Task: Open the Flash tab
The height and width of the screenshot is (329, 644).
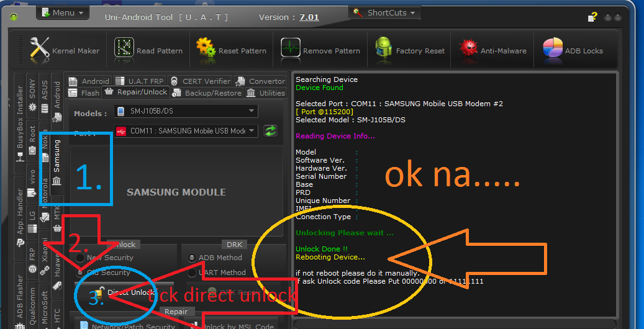Action: coord(84,93)
